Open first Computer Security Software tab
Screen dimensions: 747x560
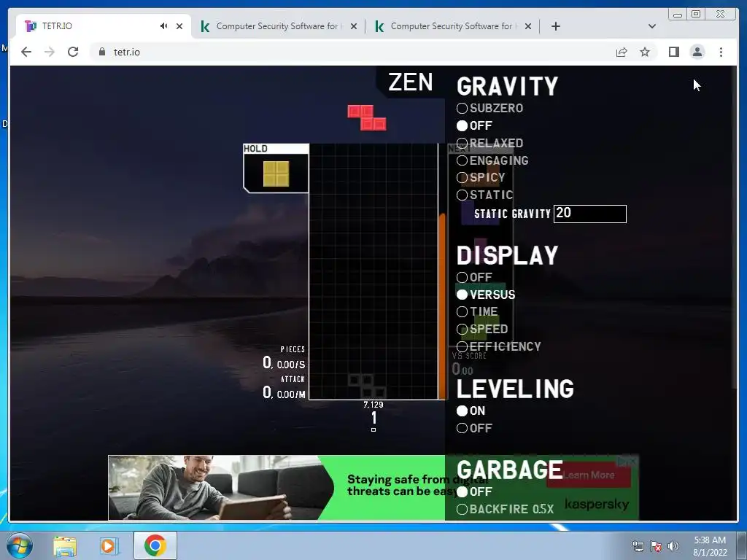(x=276, y=26)
